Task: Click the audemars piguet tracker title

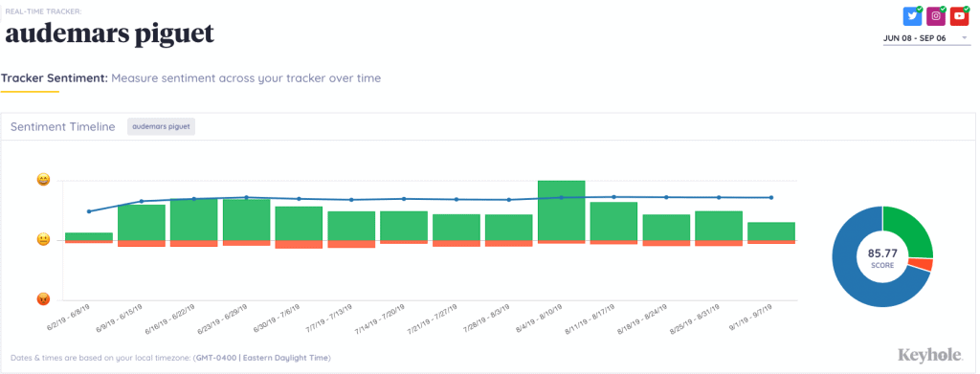Action: [110, 33]
